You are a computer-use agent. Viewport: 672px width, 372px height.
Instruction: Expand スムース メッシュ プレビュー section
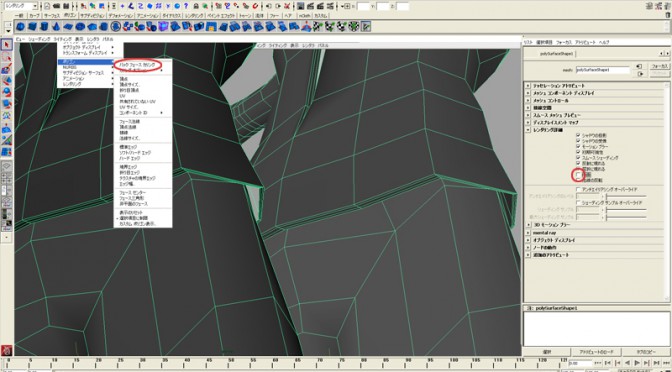[528, 115]
